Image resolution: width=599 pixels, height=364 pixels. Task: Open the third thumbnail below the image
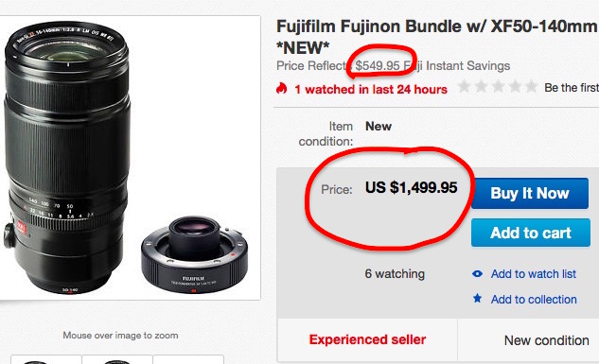[x=188, y=359]
